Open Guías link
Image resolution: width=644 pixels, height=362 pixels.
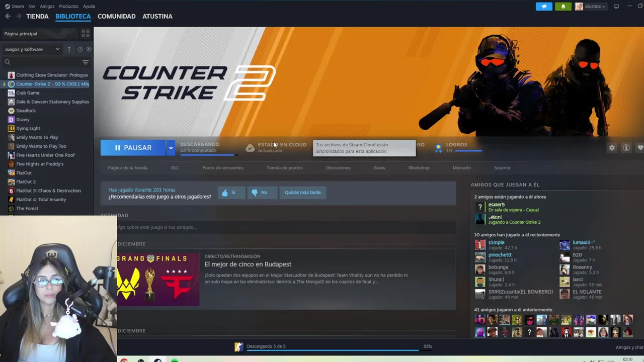coord(379,168)
